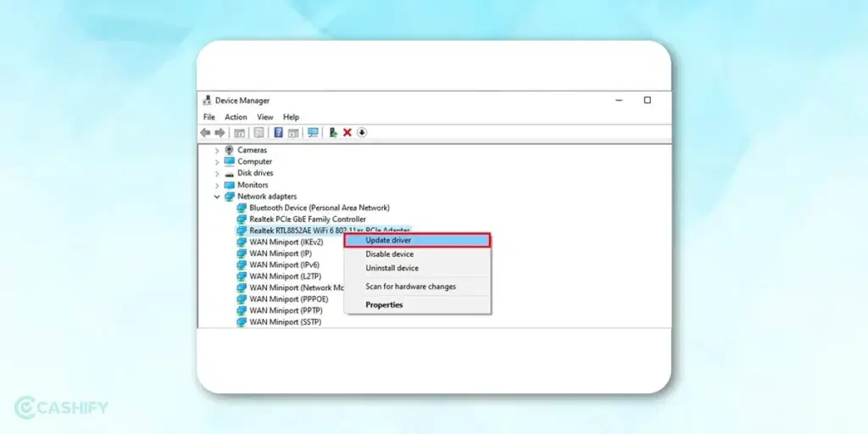This screenshot has width=868, height=434.
Task: Select the Network adapters label
Action: 267,197
